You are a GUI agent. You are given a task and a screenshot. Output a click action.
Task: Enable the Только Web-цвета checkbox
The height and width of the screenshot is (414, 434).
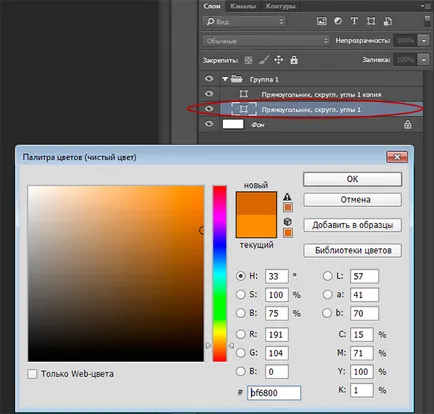click(32, 374)
